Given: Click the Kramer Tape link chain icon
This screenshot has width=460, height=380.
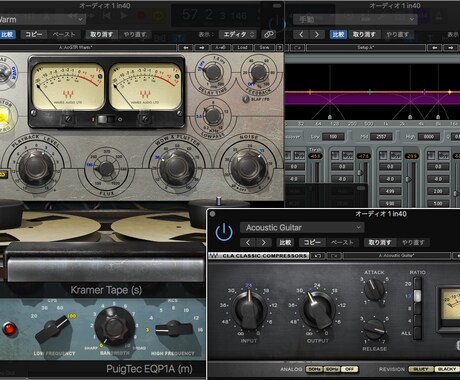Looking at the screenshot, I should pos(269,34).
